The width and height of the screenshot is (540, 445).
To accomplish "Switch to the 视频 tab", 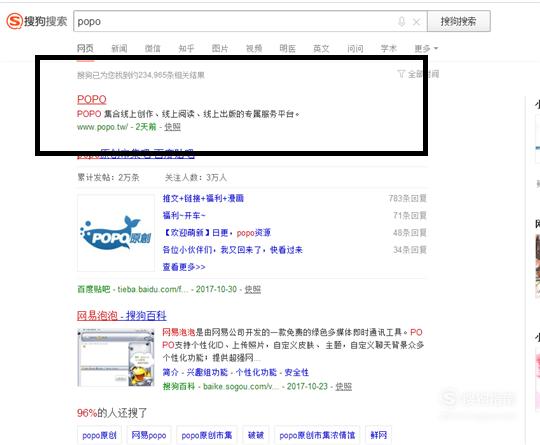I will 254,48.
